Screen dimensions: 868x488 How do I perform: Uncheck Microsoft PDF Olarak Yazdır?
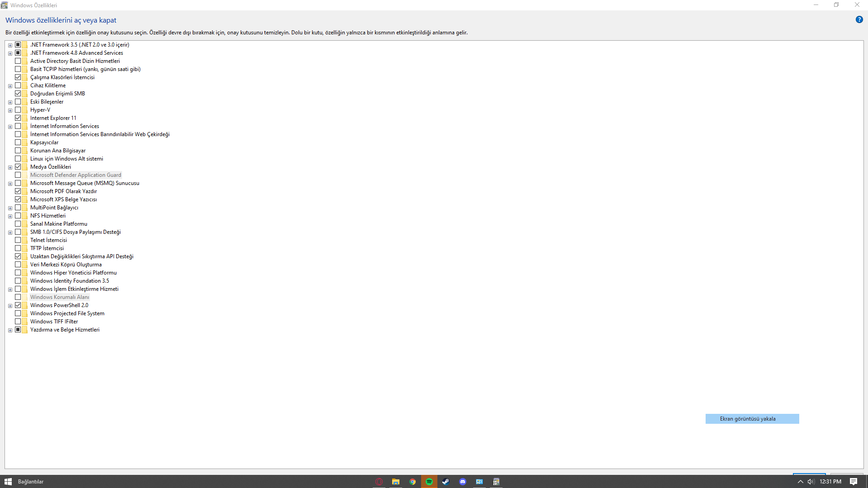[x=18, y=191]
